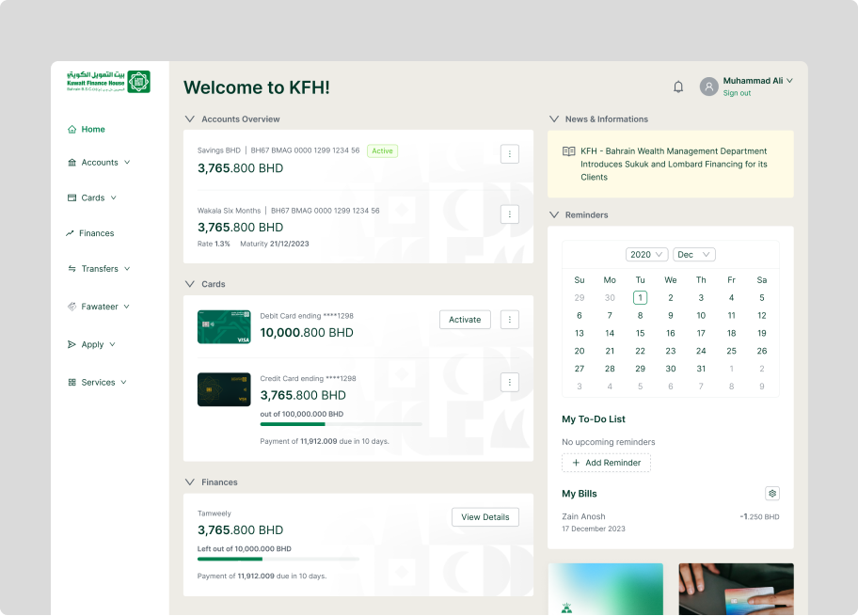Click the credit card usage progress bar
This screenshot has height=616, width=858.
341,424
